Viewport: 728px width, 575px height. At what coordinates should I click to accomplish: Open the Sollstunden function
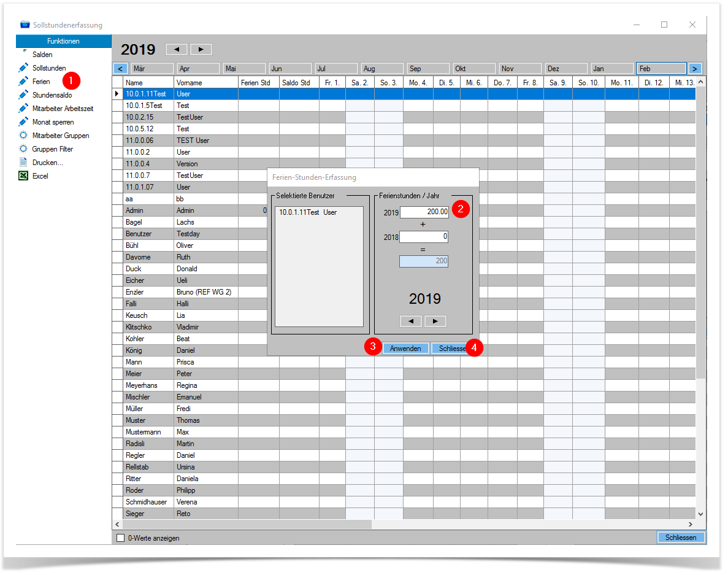tap(49, 68)
